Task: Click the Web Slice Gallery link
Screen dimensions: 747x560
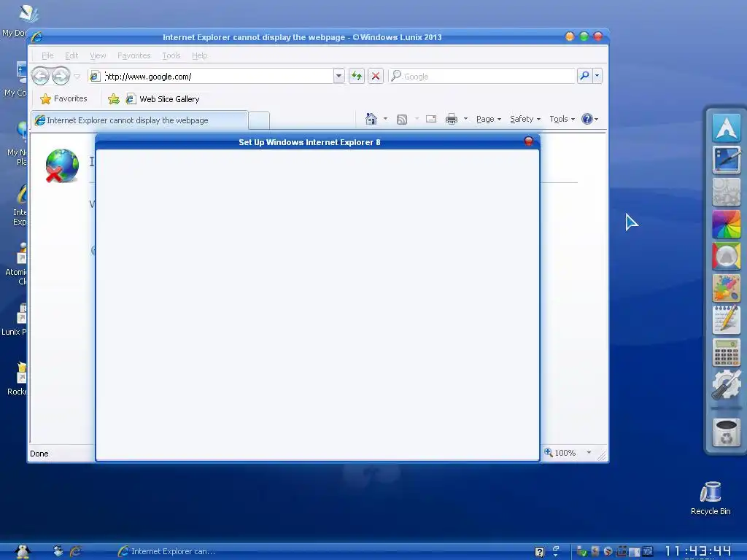Action: click(163, 99)
